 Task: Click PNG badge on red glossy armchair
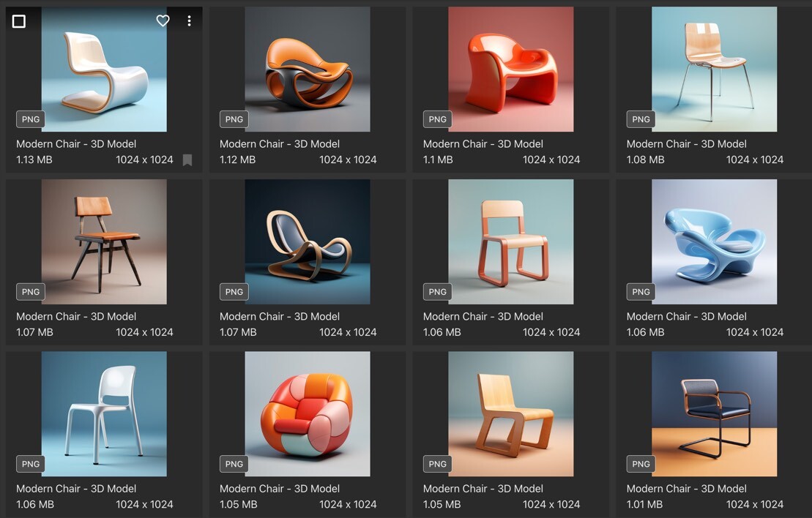[x=437, y=119]
